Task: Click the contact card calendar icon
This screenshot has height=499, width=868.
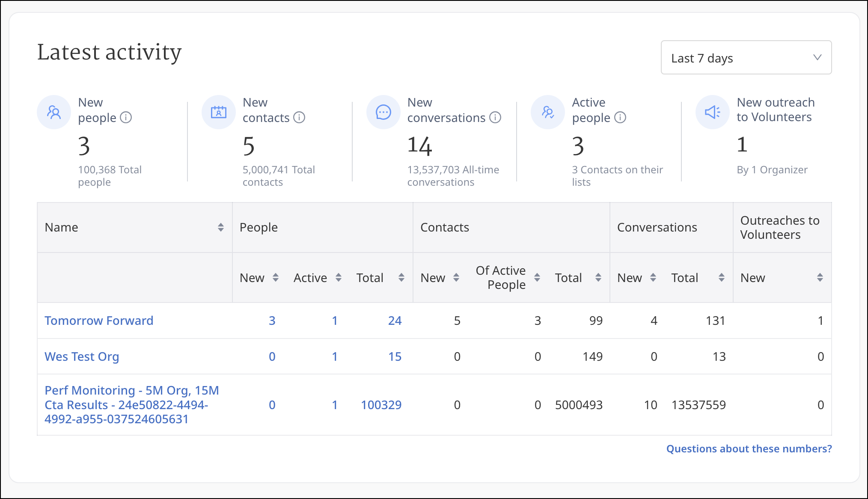Action: (x=219, y=112)
